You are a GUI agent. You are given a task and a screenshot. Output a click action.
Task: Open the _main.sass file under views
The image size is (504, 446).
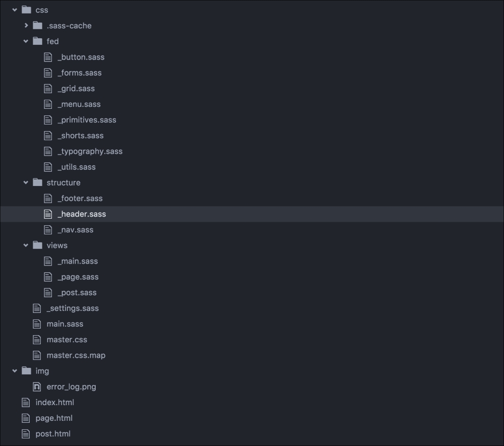(78, 261)
